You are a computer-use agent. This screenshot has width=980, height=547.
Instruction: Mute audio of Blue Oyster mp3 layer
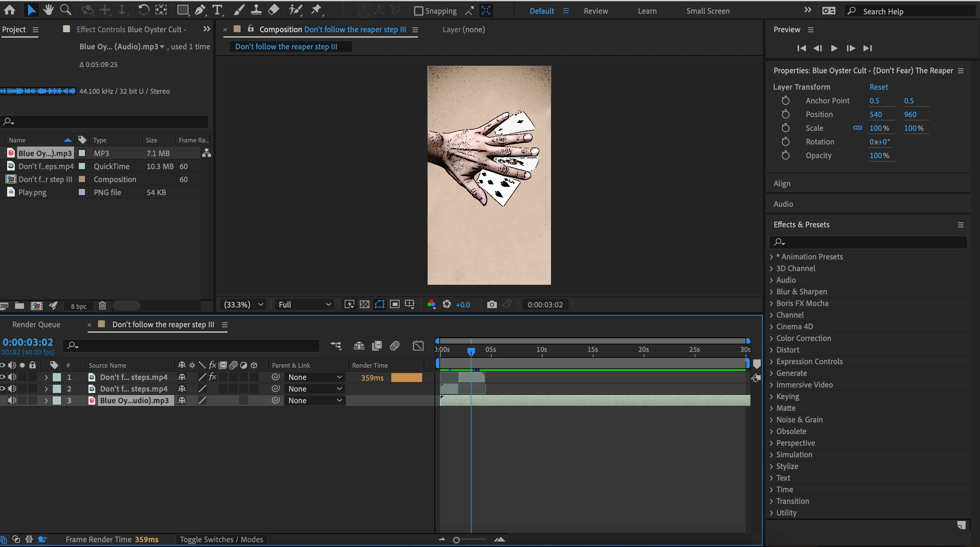(x=12, y=400)
